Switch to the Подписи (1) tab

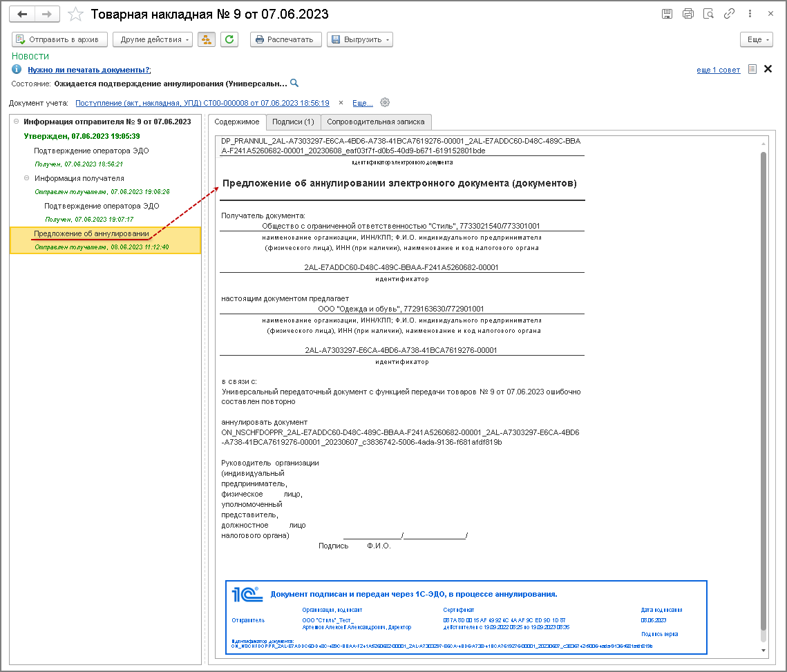[293, 122]
